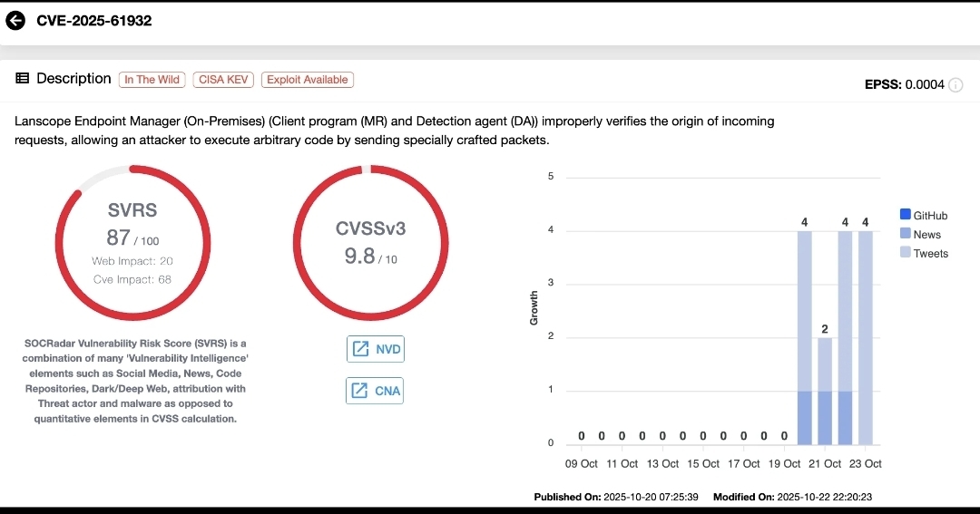
Task: Click the external link icon on NVD
Action: click(360, 349)
